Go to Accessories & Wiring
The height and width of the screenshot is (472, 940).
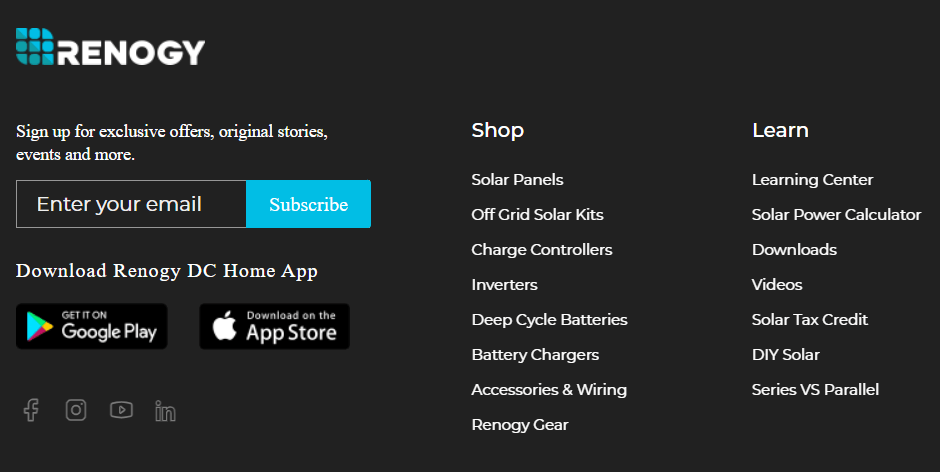[549, 390]
